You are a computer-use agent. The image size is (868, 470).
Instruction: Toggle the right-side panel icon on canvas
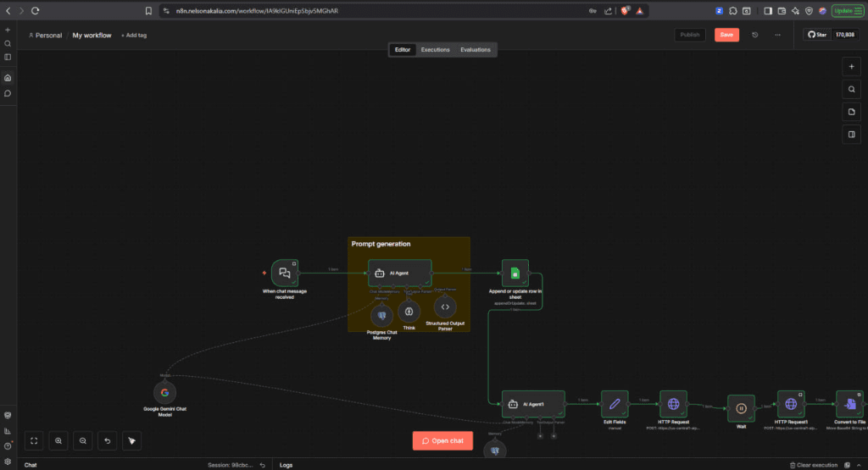pos(852,134)
